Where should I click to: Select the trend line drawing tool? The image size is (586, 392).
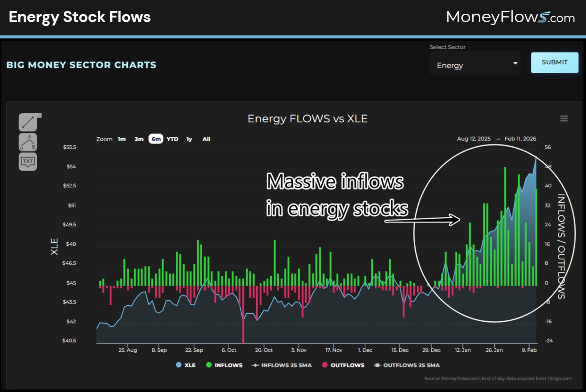27,122
